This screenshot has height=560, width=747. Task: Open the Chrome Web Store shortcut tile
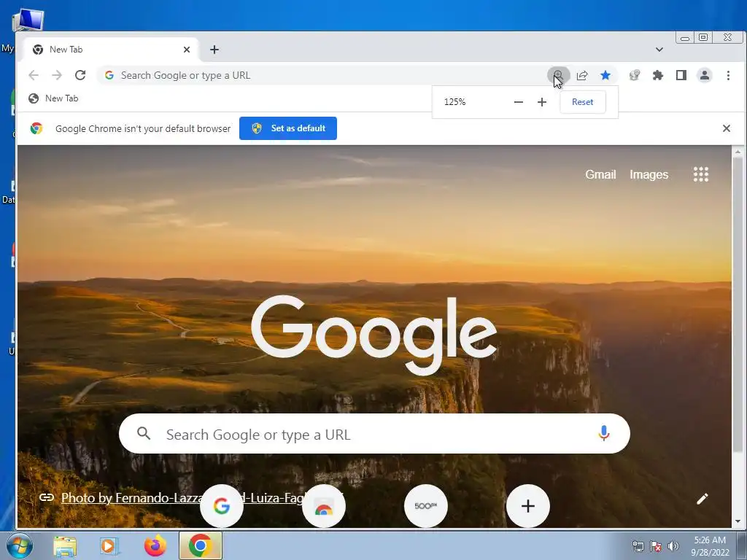pos(323,506)
